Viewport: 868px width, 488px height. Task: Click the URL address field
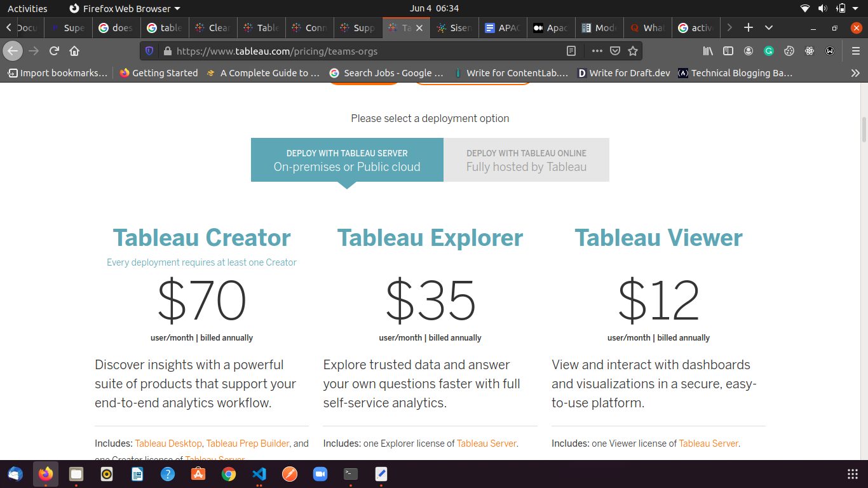click(x=369, y=51)
